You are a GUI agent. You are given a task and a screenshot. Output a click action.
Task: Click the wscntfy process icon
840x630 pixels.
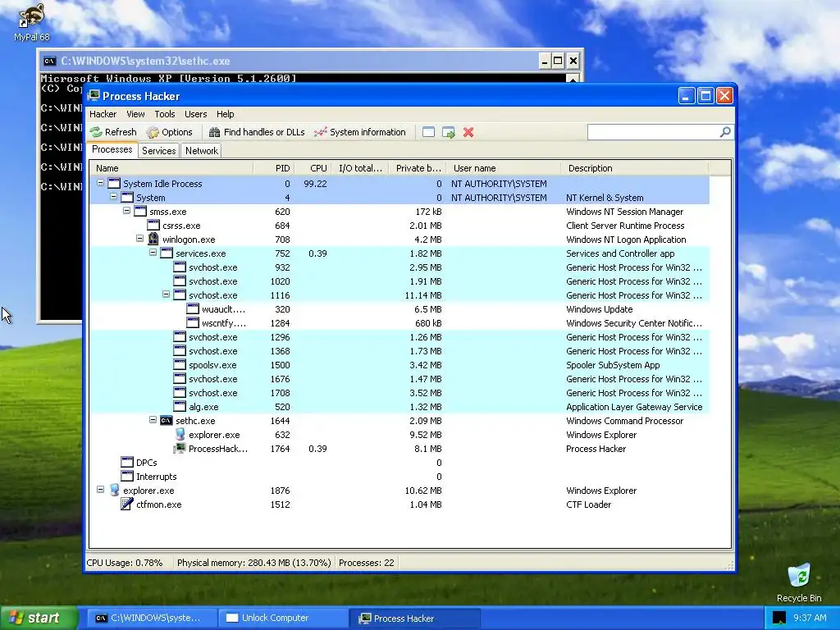click(x=192, y=322)
